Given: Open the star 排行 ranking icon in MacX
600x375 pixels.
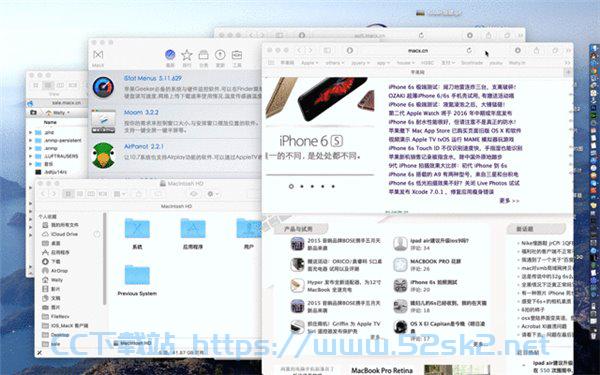Looking at the screenshot, I should (186, 55).
